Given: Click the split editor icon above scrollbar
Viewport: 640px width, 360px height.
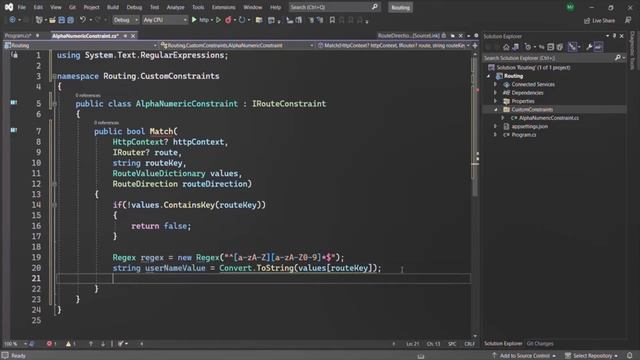Looking at the screenshot, I should [x=475, y=45].
